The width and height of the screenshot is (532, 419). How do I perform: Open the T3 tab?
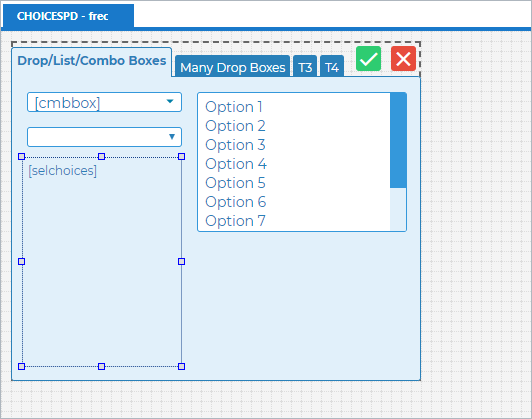(305, 67)
